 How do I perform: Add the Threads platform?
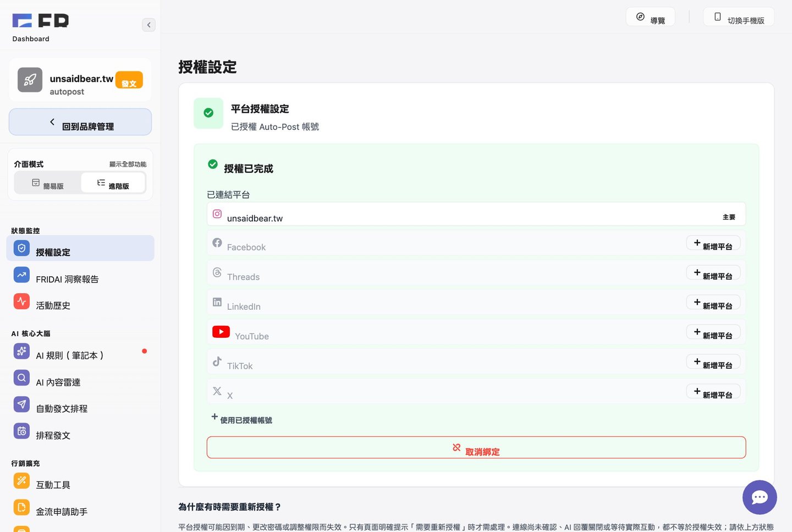(x=713, y=273)
